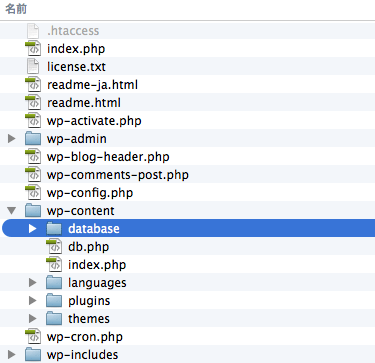375x363 pixels.
Task: Click the languages folder icon
Action: [54, 283]
